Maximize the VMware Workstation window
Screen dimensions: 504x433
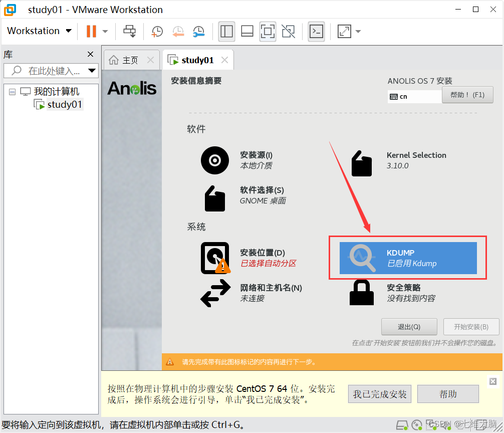point(476,10)
